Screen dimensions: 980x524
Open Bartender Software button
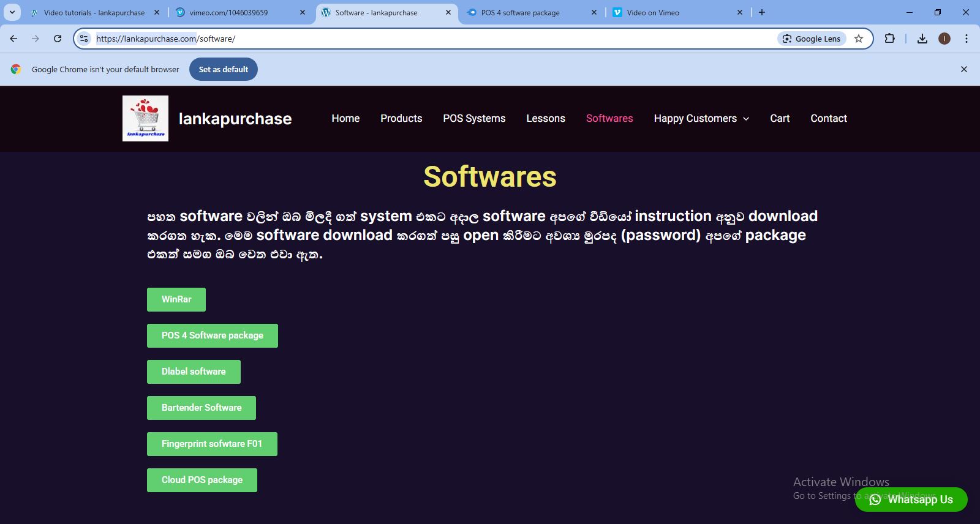202,408
